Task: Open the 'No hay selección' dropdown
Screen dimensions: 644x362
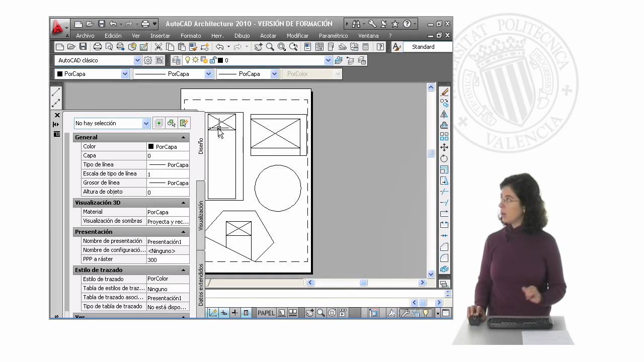Action: click(x=146, y=123)
